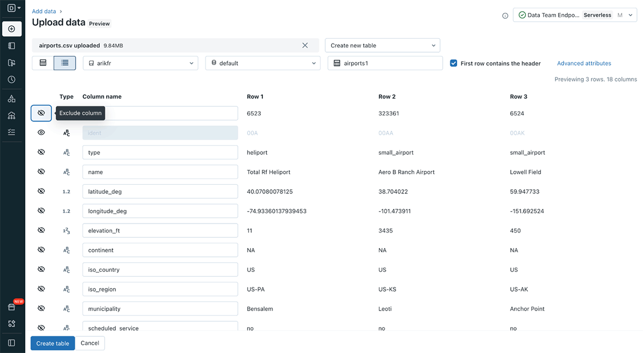The height and width of the screenshot is (353, 644).
Task: Remove uploaded airports.csv file
Action: [x=305, y=46]
